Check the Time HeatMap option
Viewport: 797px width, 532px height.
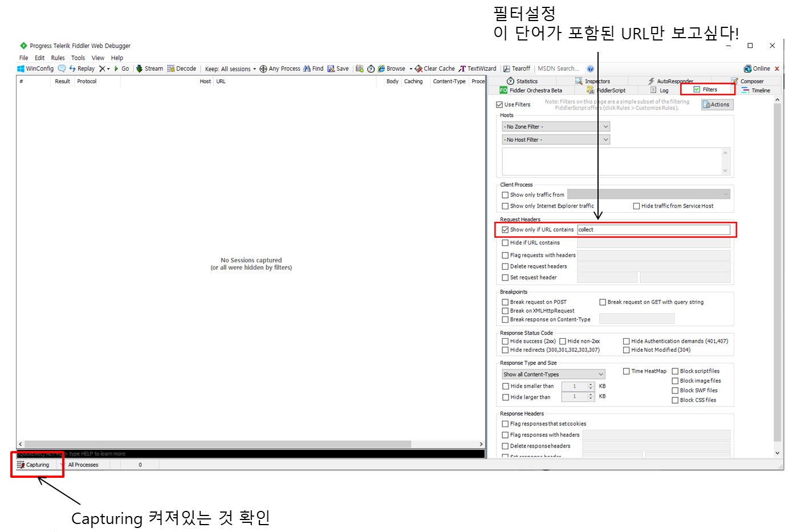click(626, 371)
